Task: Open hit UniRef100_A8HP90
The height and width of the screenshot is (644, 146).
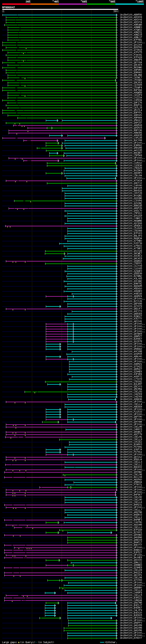Action: [x=131, y=15]
